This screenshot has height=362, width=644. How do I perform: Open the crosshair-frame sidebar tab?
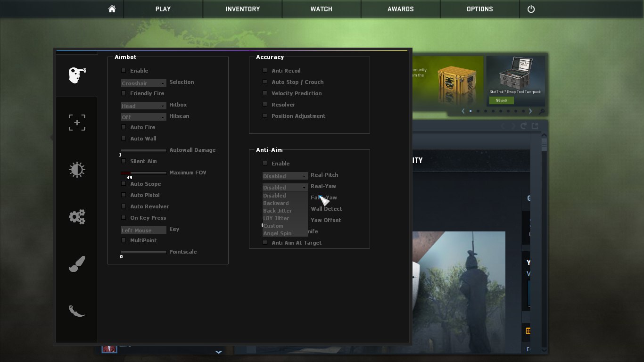(77, 123)
